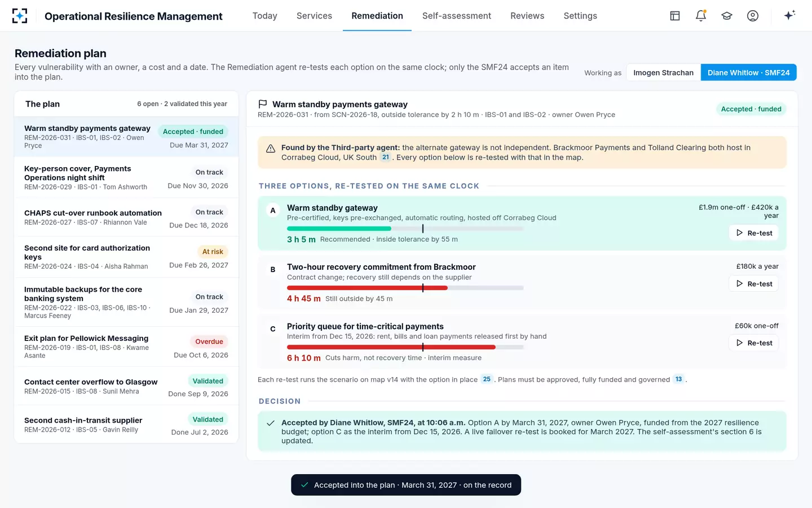Select CHAPS cut-over runbook automation item

[126, 218]
